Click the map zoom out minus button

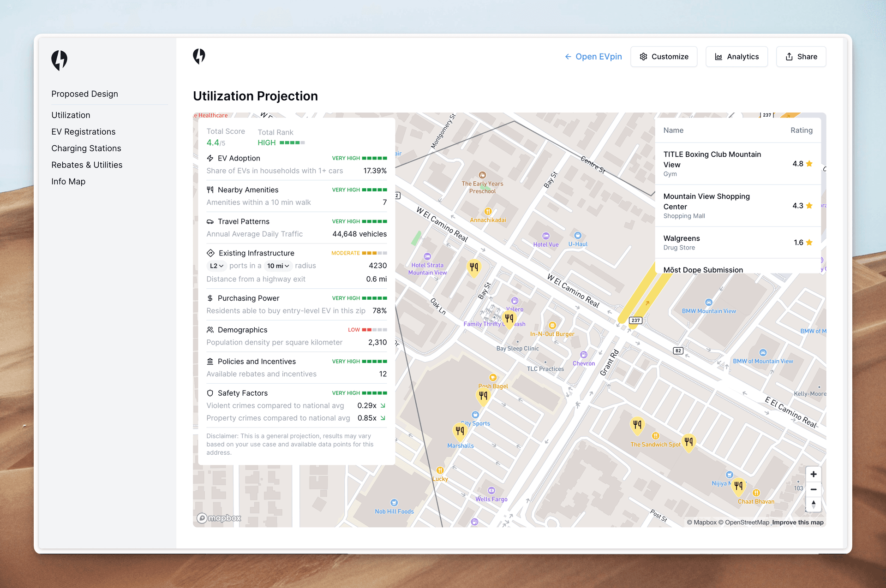point(814,489)
